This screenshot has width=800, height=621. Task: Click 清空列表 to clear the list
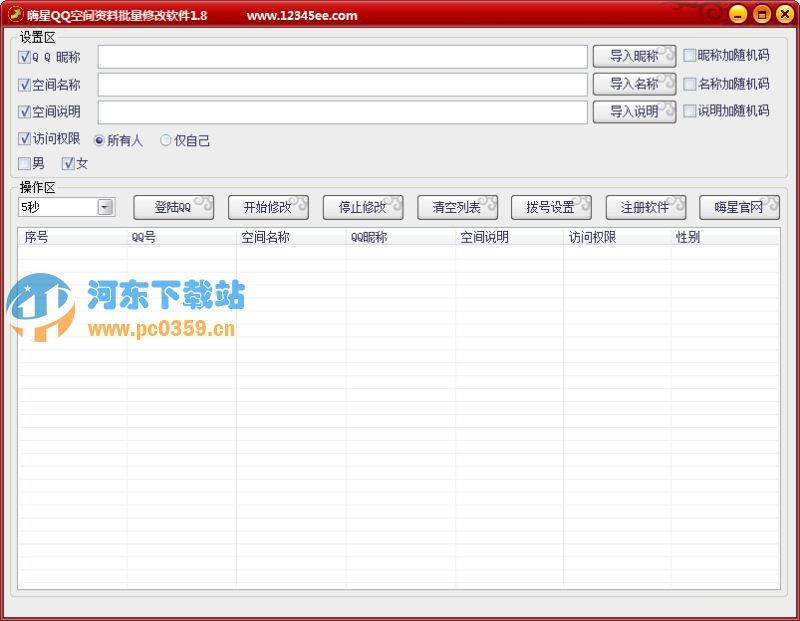(x=458, y=208)
